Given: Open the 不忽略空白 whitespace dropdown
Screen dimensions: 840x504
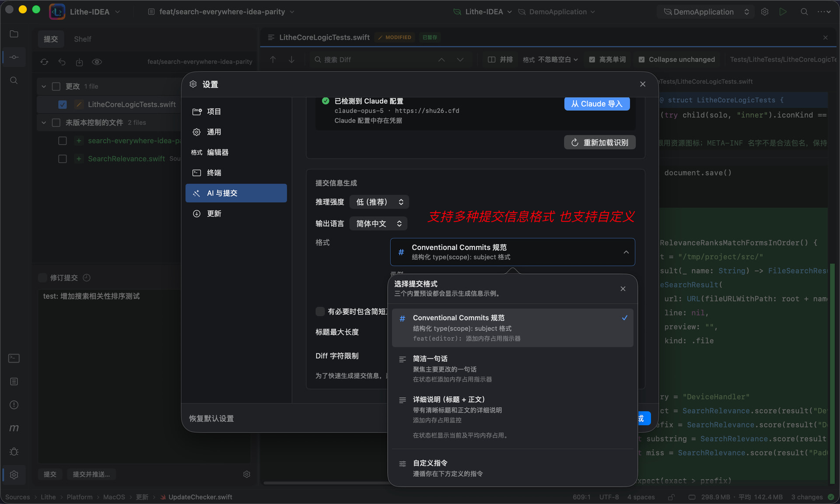Looking at the screenshot, I should coord(557,59).
